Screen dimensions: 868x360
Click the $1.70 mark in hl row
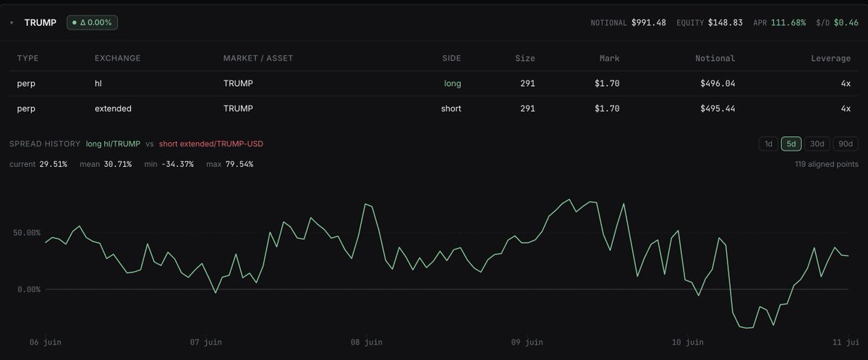coord(607,84)
